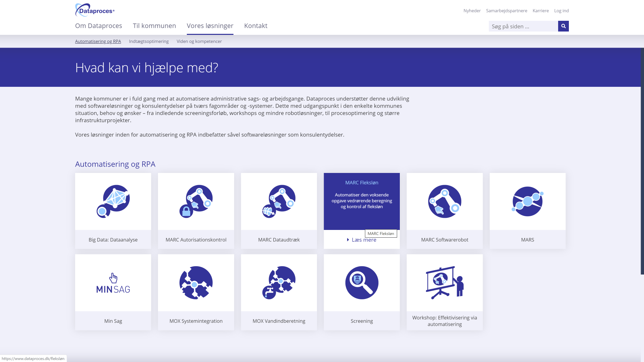This screenshot has height=362, width=644.
Task: Click the Min Sag label
Action: pos(113,321)
